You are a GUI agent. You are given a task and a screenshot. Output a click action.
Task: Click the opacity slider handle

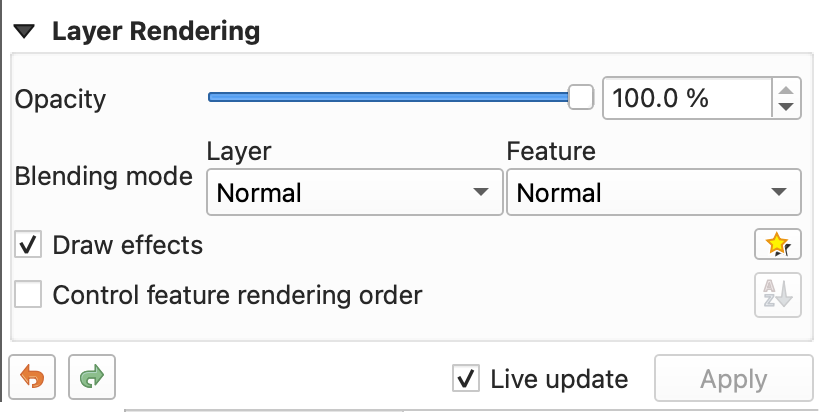pyautogui.click(x=581, y=97)
